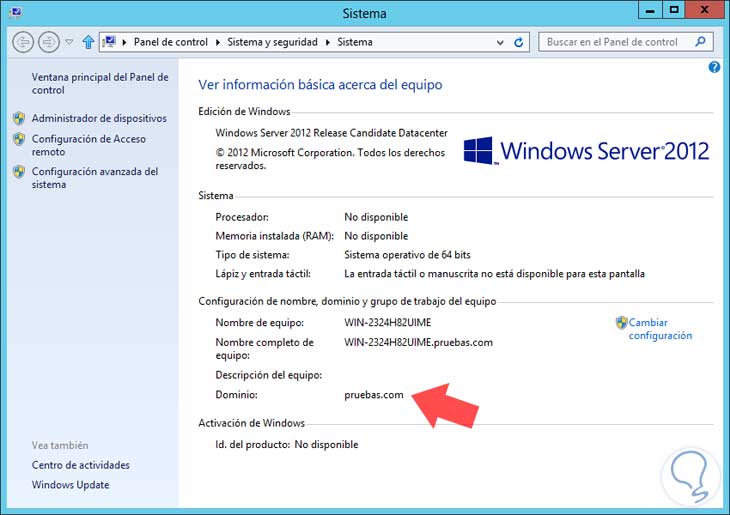730x515 pixels.
Task: Open Configuración avanzada del sistema link
Action: point(95,178)
